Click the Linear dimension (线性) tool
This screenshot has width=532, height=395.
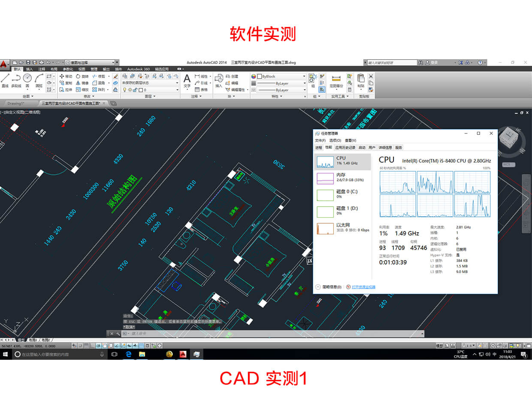click(x=201, y=76)
